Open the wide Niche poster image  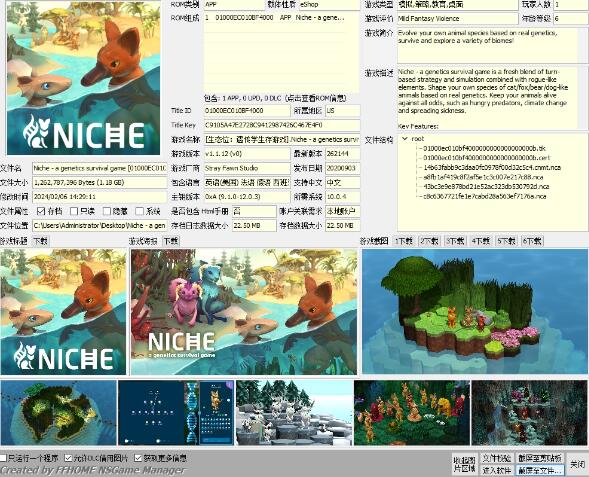tap(244, 311)
